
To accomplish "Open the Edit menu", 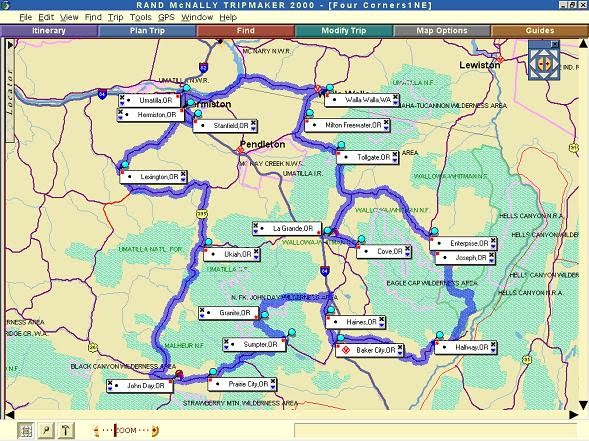I will (x=46, y=17).
